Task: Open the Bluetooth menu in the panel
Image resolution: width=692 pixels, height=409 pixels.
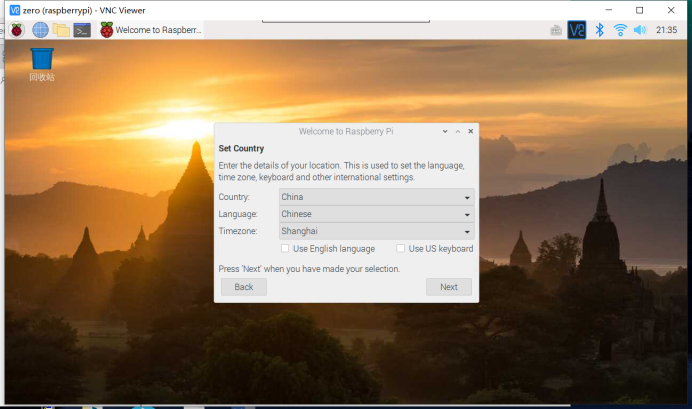Action: coord(599,30)
